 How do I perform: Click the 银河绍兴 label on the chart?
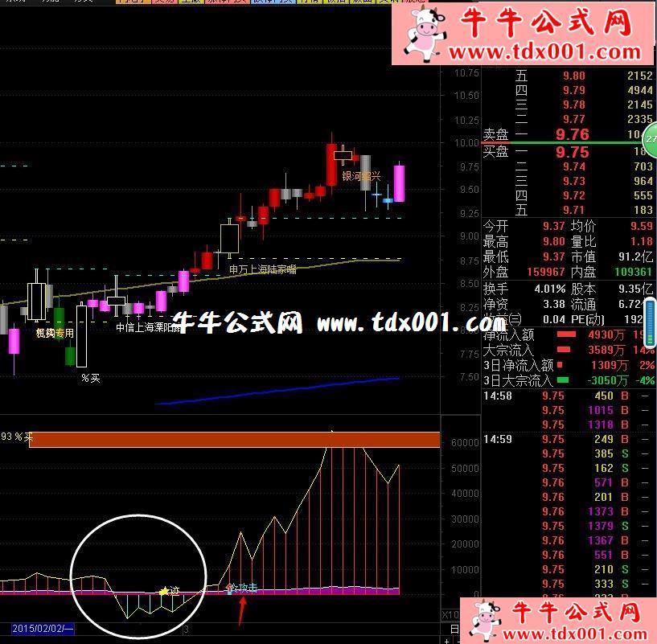pyautogui.click(x=361, y=176)
